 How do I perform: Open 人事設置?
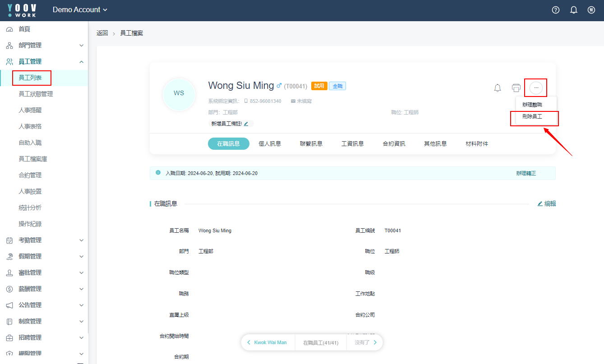(30, 192)
